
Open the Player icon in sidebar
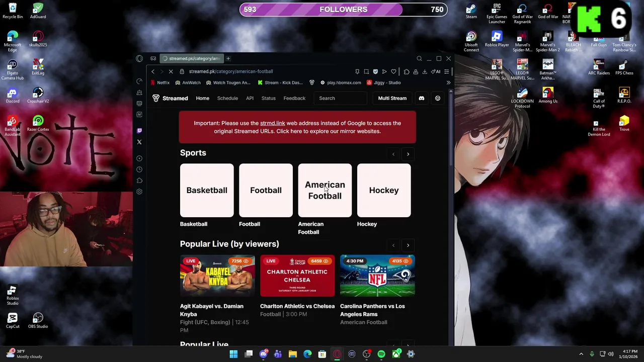139,158
